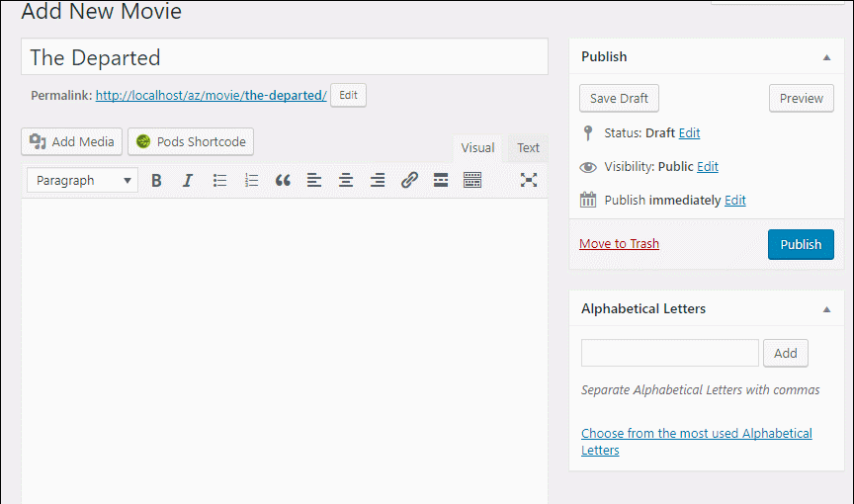The height and width of the screenshot is (504, 854).
Task: Insert a bulleted list
Action: point(219,180)
